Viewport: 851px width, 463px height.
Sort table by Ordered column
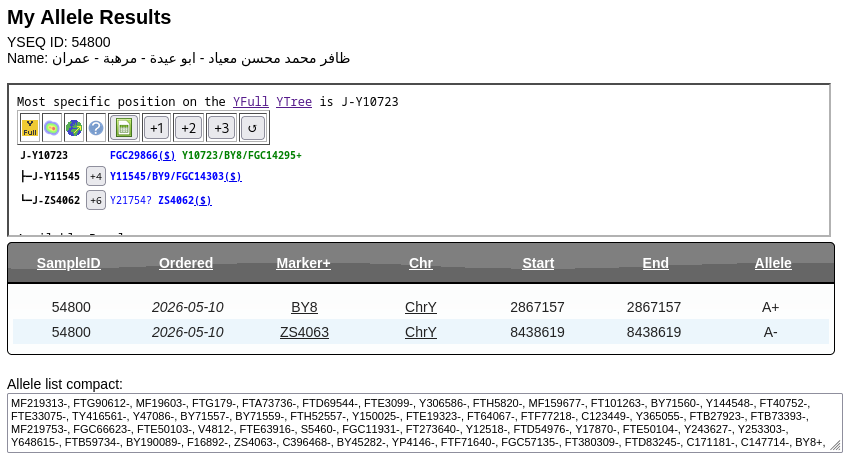click(x=186, y=263)
